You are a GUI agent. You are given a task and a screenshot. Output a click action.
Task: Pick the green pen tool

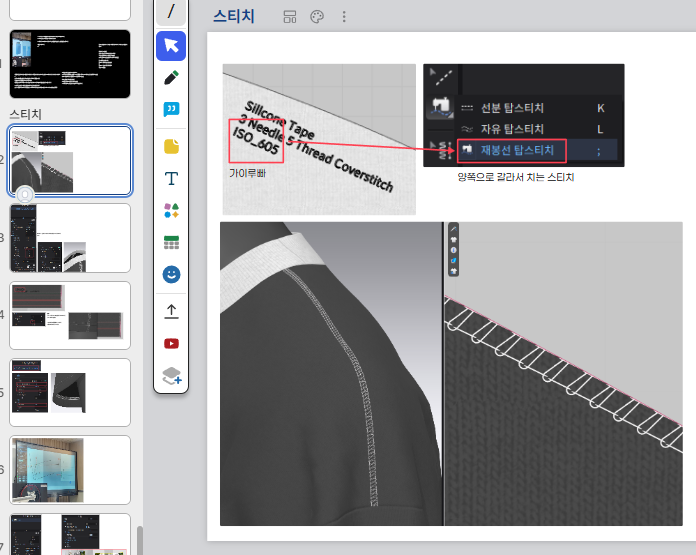171,78
